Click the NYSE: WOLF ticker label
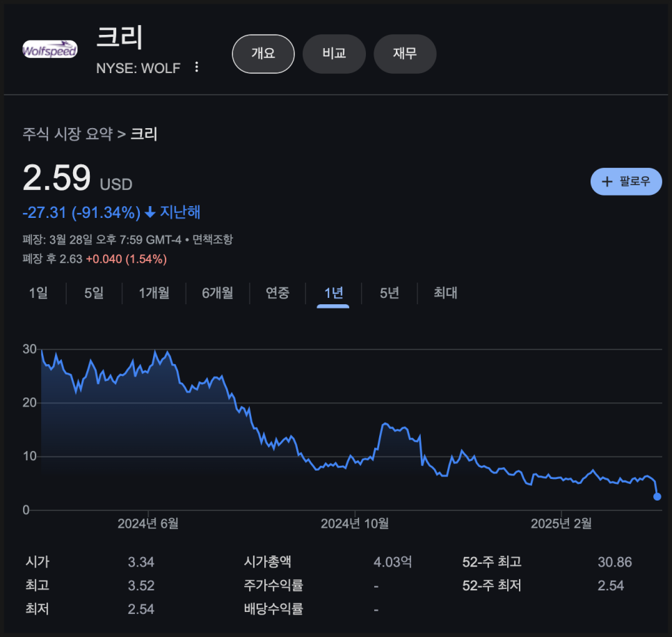The image size is (672, 637). [138, 68]
